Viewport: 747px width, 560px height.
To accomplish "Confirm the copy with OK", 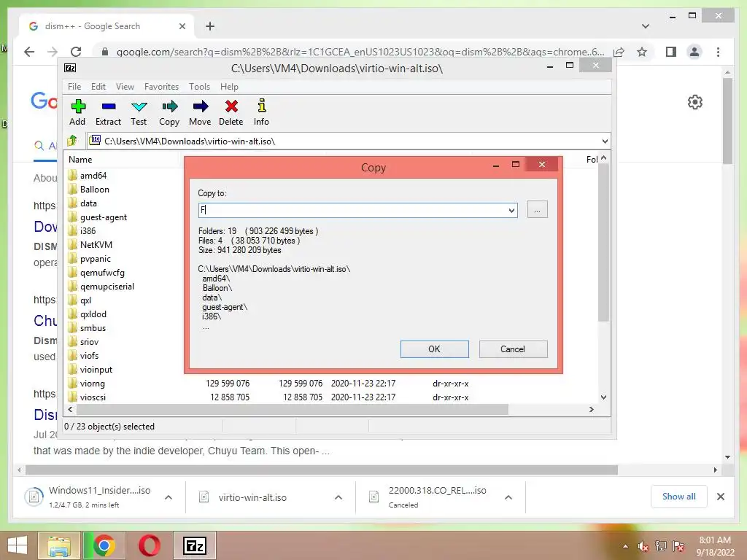I will coord(435,349).
